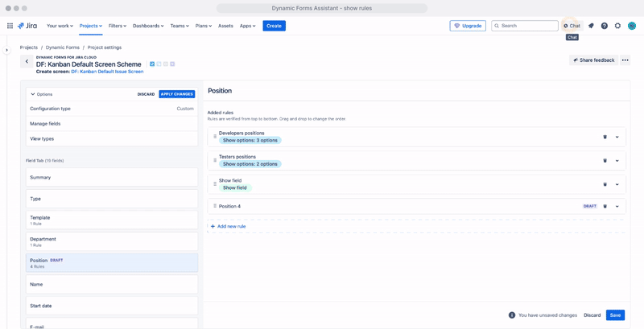Click the green 'Show field' tag
This screenshot has height=329, width=644.
235,188
